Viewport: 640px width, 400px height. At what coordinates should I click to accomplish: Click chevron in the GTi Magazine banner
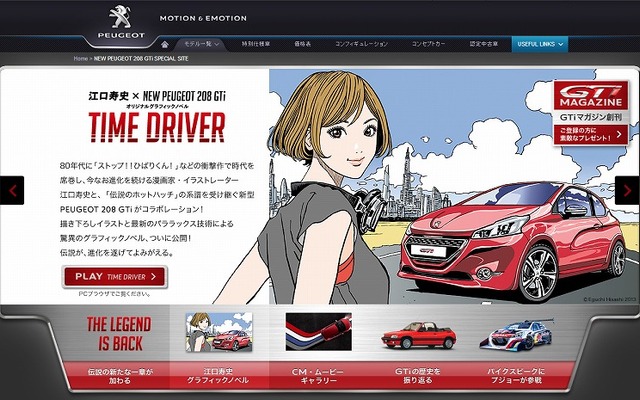[620, 134]
